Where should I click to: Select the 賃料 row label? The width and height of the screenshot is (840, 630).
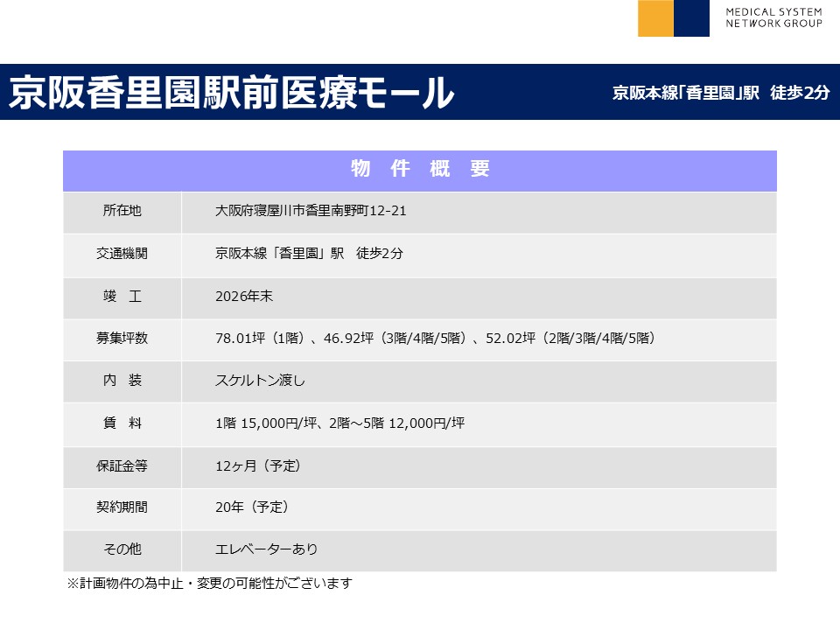pos(122,423)
